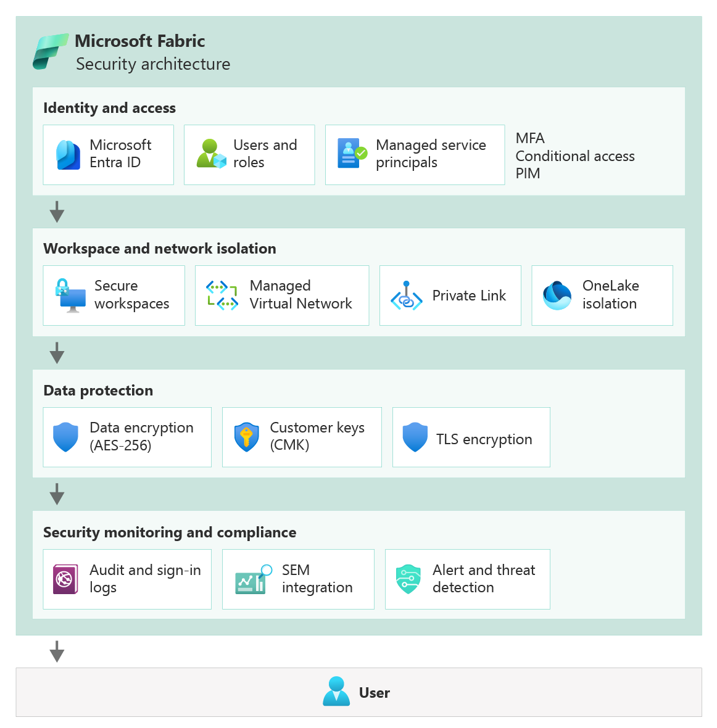Click the 'Microsoft Fabric' title text
Screen dimensions: 717x728
pyautogui.click(x=140, y=41)
